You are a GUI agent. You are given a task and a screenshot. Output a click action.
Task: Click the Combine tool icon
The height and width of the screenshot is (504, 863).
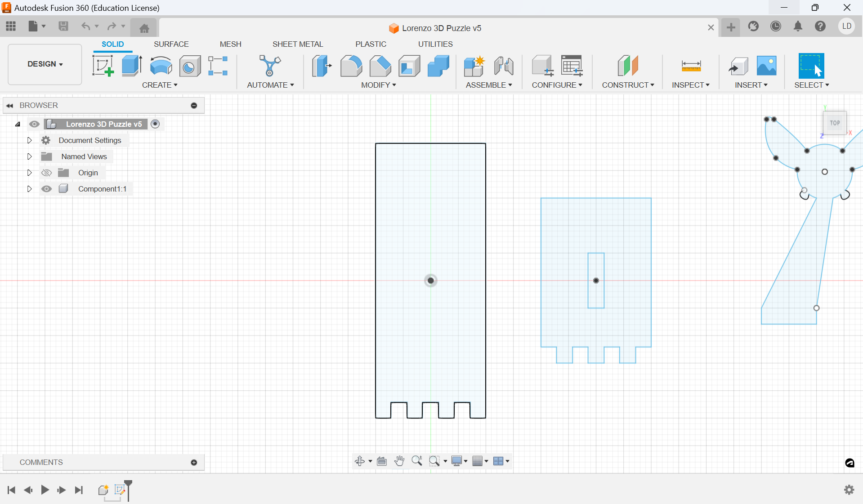[438, 66]
